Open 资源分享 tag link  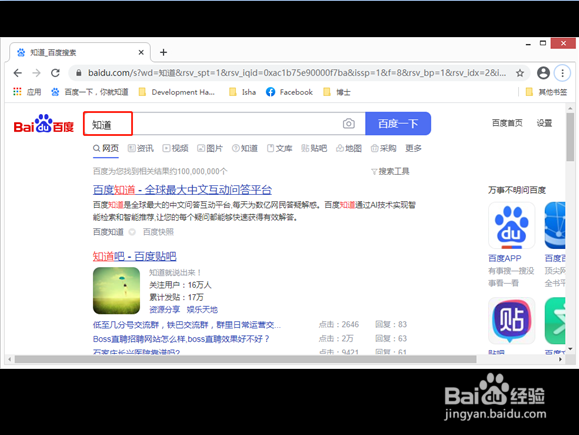point(164,309)
